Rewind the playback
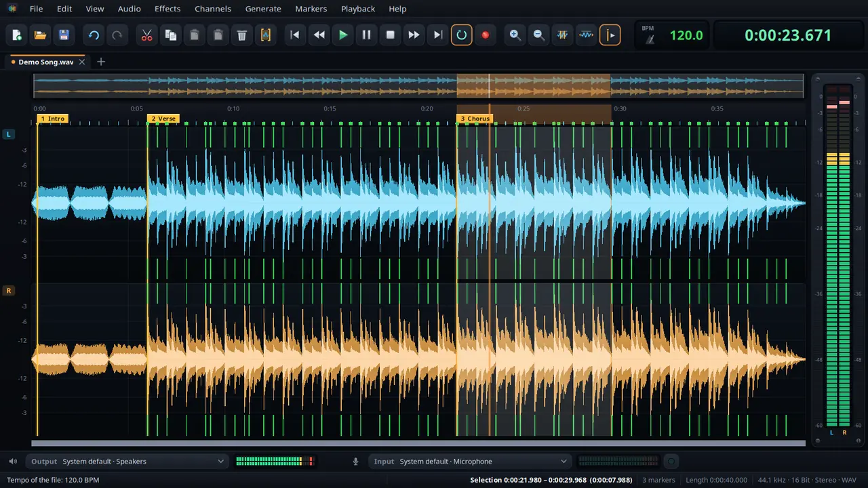868x488 pixels. [319, 35]
